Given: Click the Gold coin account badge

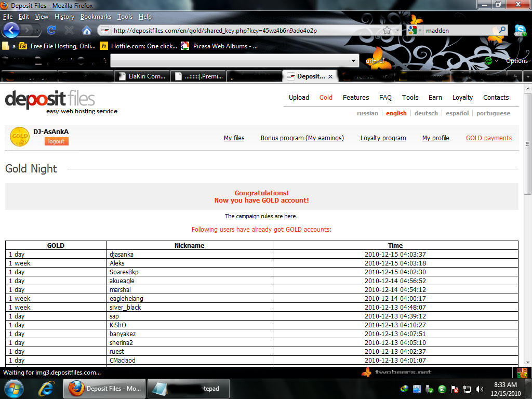Looking at the screenshot, I should 20,137.
